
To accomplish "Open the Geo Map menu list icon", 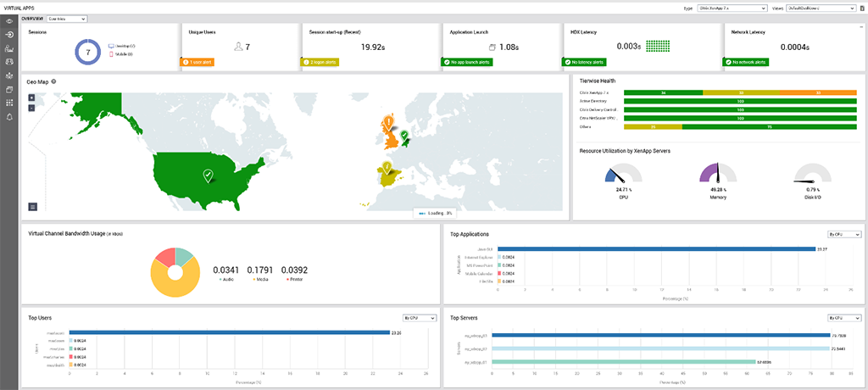I will 32,207.
